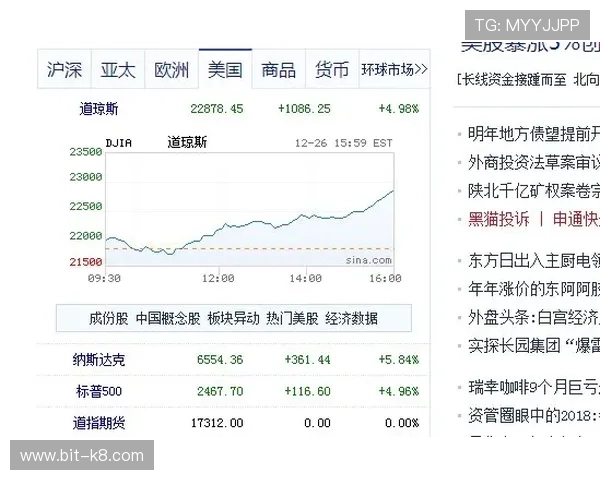Viewport: 600px width, 480px height.
Task: Click the 纳斯达克 value 6554.36
Action: click(x=220, y=360)
